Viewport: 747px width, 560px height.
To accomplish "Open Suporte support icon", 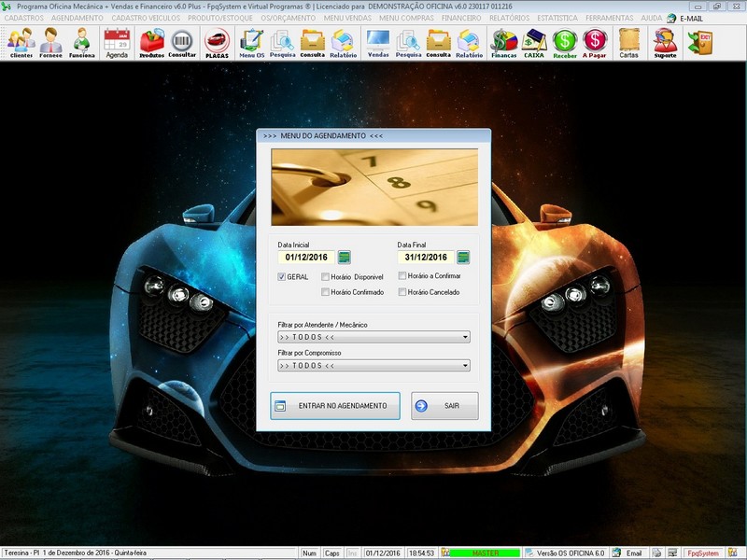I will pos(665,43).
